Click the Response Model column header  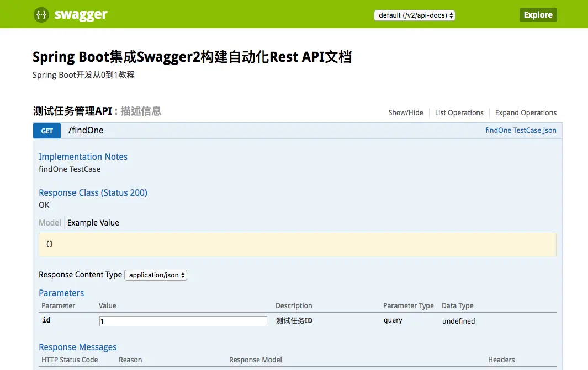click(x=256, y=360)
